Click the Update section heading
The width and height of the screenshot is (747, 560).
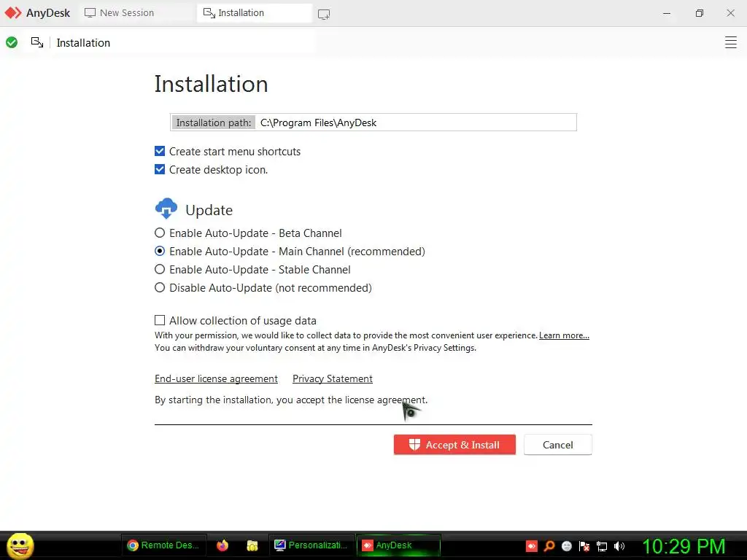[209, 210]
